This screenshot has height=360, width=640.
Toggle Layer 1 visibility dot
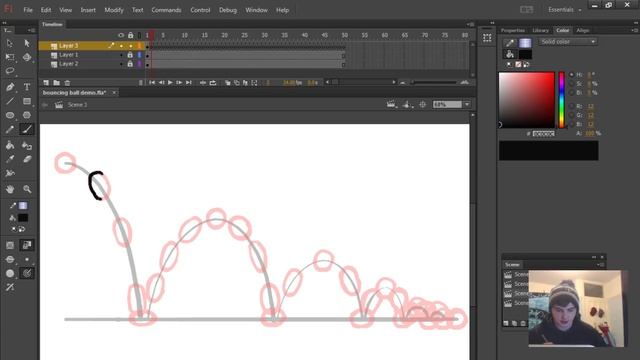121,55
